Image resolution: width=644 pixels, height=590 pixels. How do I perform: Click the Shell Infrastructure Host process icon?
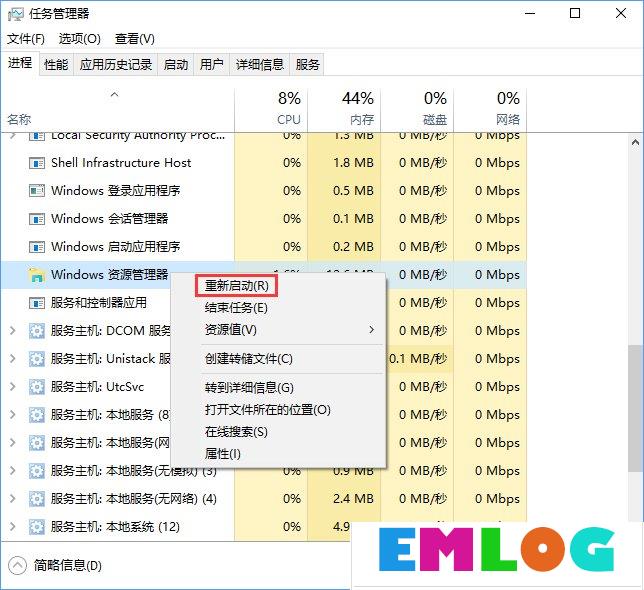click(x=37, y=163)
